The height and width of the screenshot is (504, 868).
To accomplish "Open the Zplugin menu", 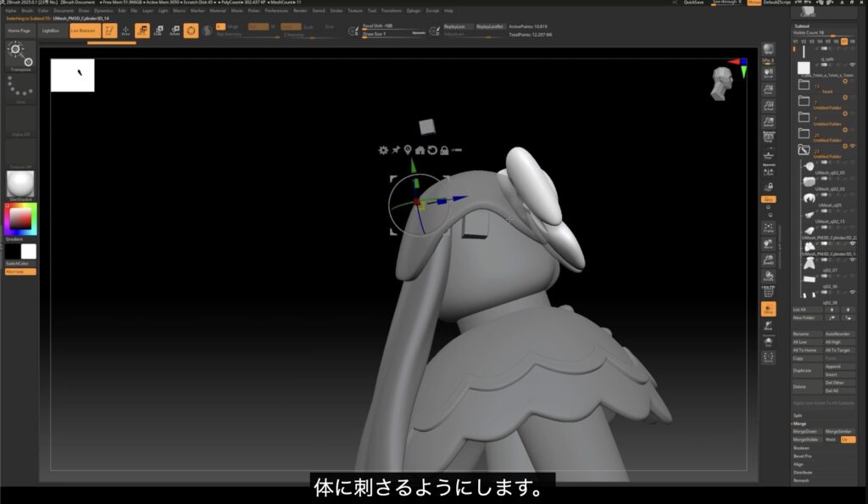I will pos(414,10).
